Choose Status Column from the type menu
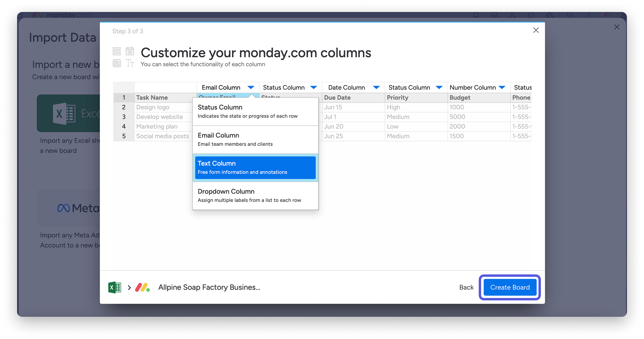Screen dimensions: 644x339 click(255, 111)
